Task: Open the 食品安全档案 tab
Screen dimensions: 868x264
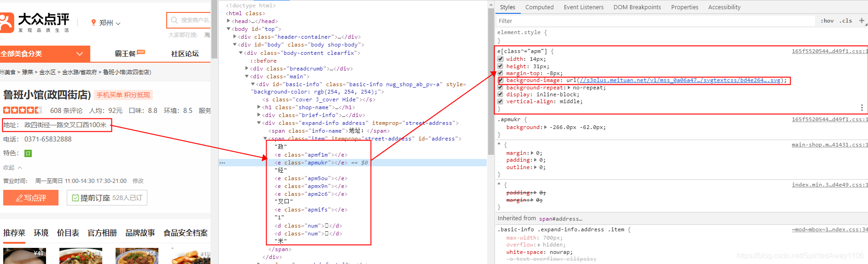Action: (x=186, y=233)
